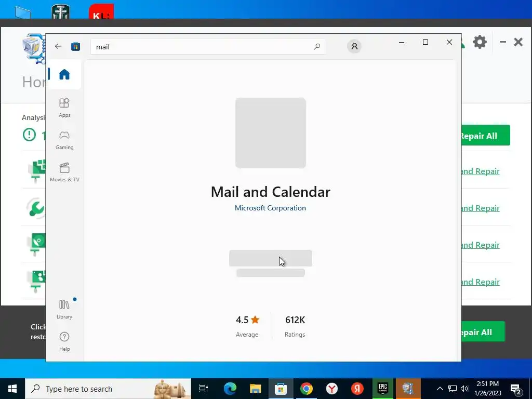This screenshot has width=532, height=399.
Task: Open the Apps section in sidebar
Action: (x=64, y=108)
